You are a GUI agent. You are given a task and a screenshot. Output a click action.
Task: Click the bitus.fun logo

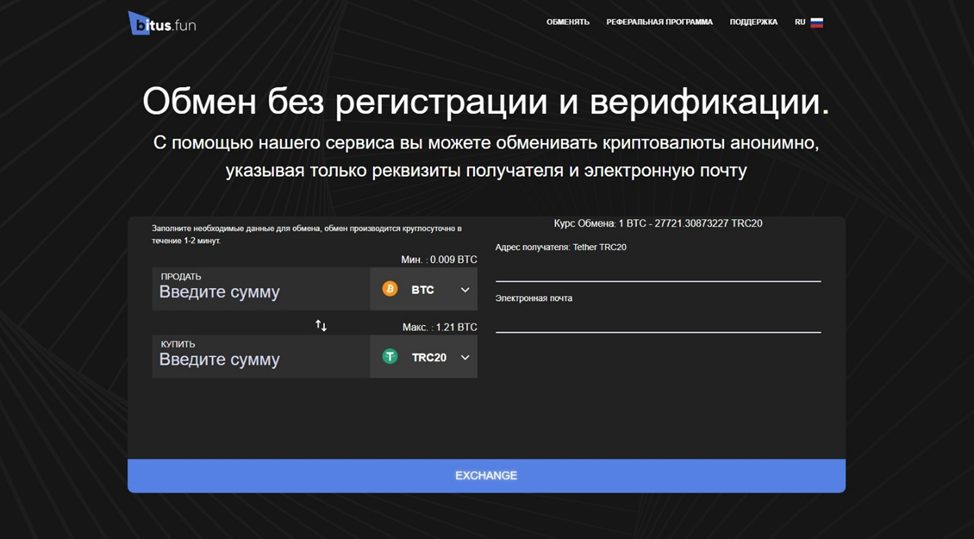coord(162,23)
